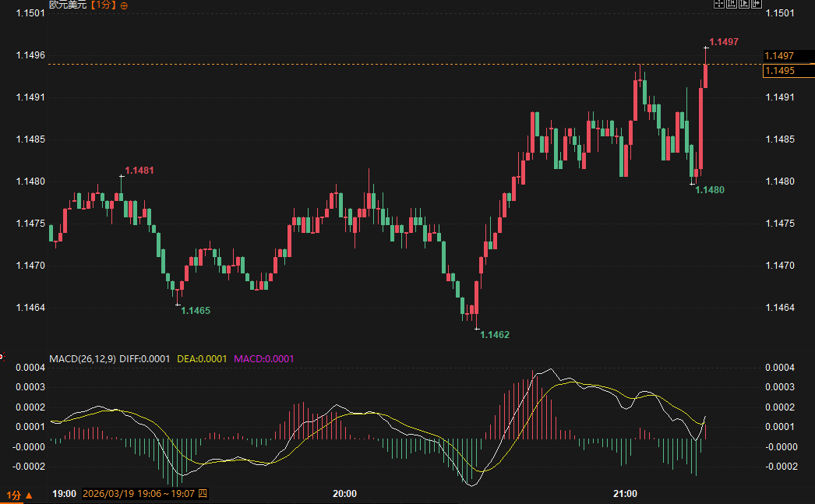
Task: Click the 19:00 time axis label
Action: (x=64, y=494)
